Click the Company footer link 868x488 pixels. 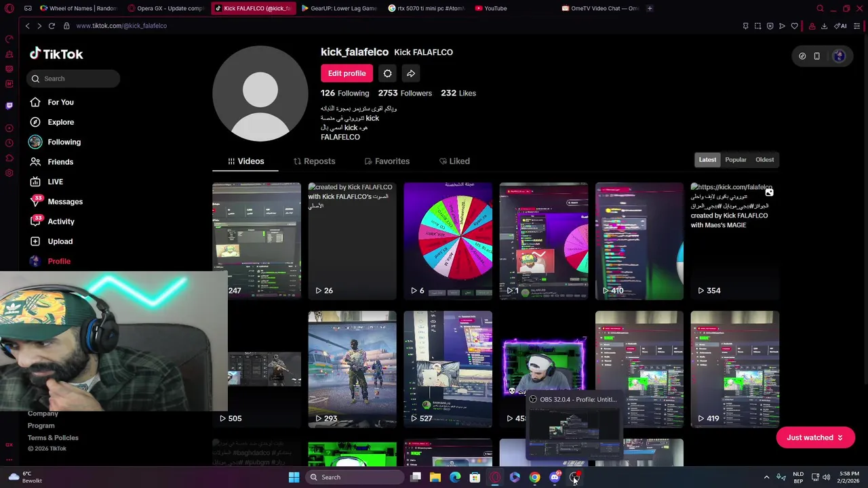coord(43,413)
